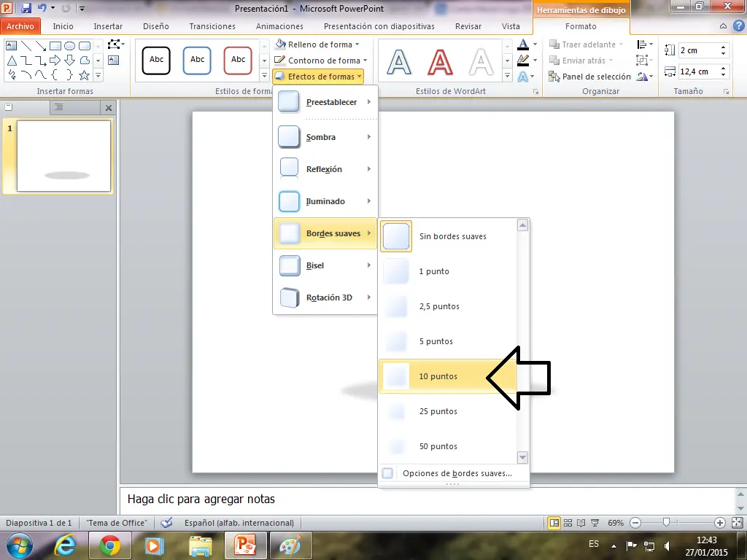747x560 pixels.
Task: Switch to reading view
Action: [581, 523]
